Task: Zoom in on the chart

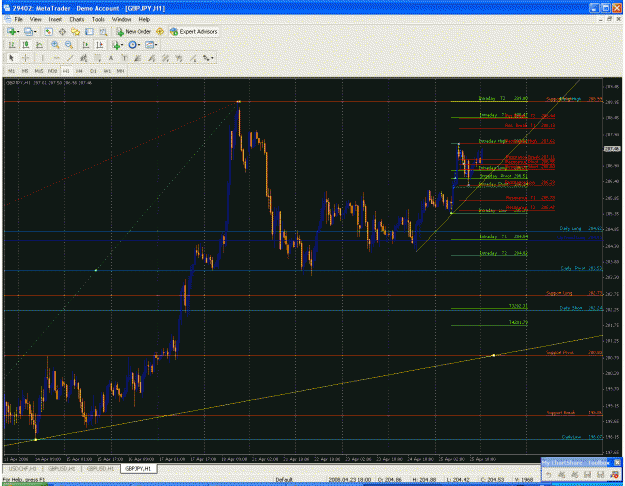Action: coord(55,45)
